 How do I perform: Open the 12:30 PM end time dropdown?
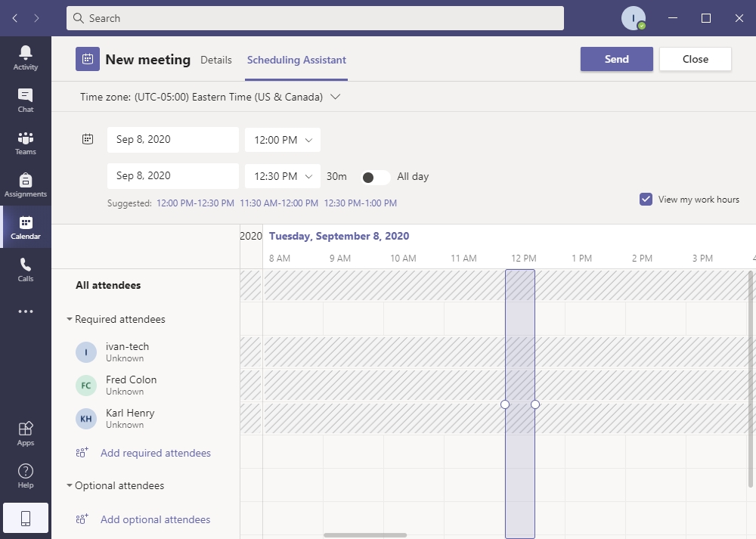pos(283,176)
